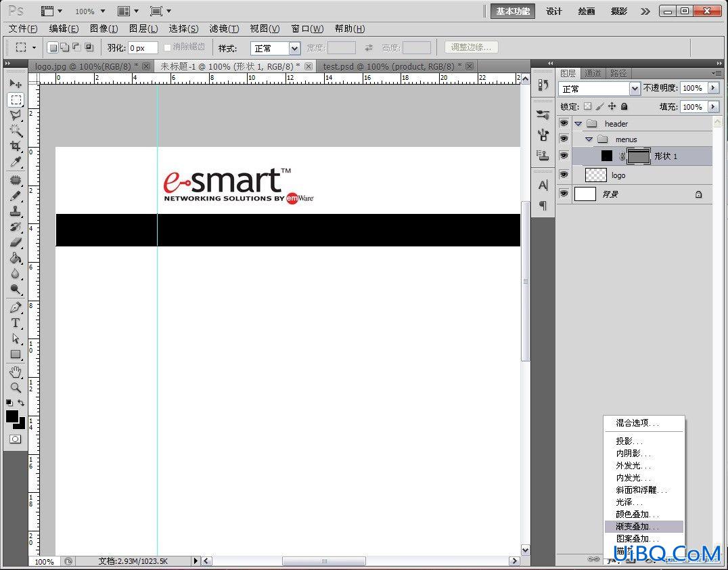Select the Dodge tool
The height and width of the screenshot is (570, 728).
click(x=16, y=290)
